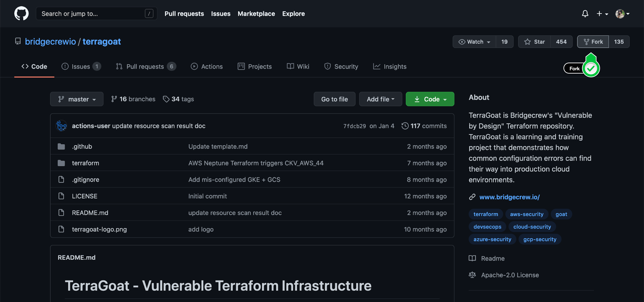View the 16 branches
Image resolution: width=644 pixels, height=302 pixels.
(x=133, y=99)
